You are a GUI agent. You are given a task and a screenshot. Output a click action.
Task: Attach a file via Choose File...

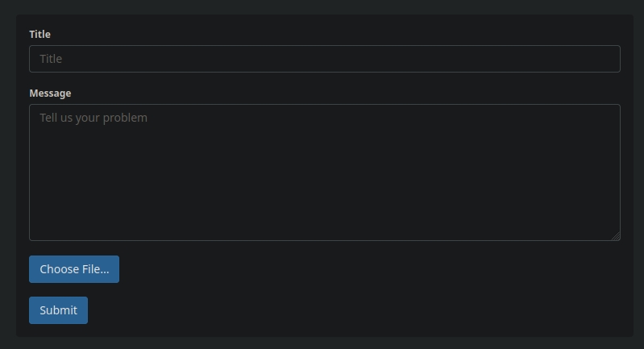tap(74, 269)
